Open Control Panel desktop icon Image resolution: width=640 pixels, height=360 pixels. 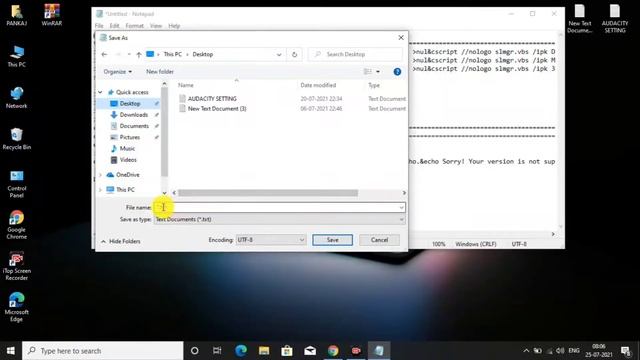[x=17, y=184]
